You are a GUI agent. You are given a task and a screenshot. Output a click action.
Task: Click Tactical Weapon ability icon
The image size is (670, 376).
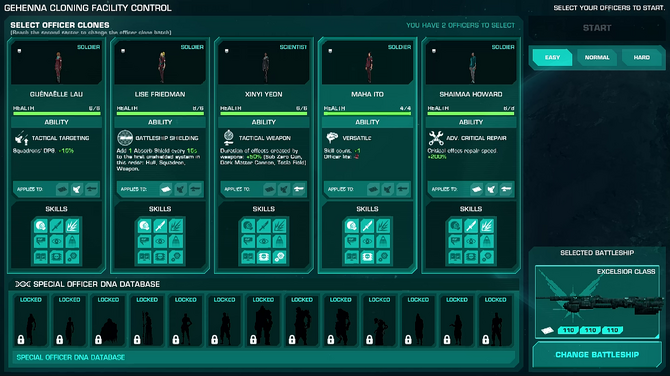(229, 138)
